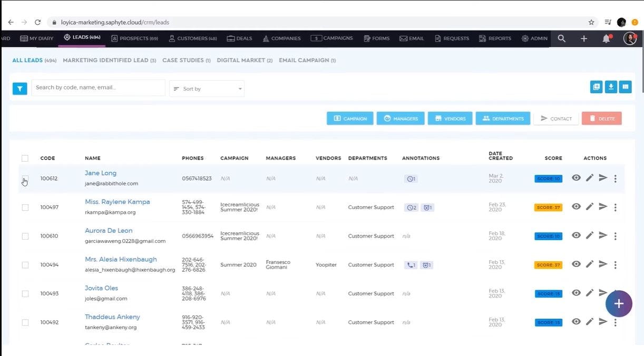Edit Mrs. Alesia Hixenbaugh lead pencil icon
Image resolution: width=644 pixels, height=356 pixels.
coord(590,264)
